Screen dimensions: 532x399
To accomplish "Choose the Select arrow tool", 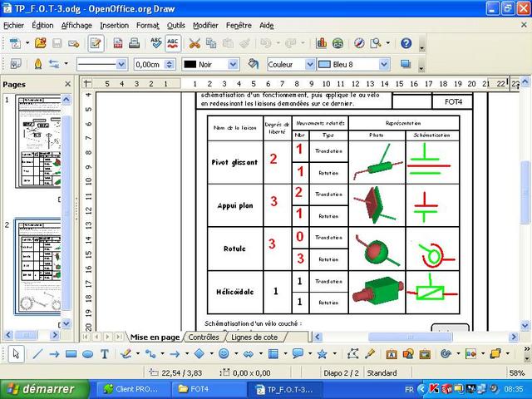I will [16, 354].
